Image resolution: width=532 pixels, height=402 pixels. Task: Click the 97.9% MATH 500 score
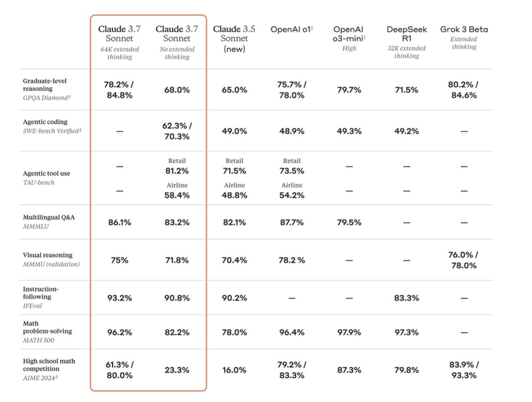click(x=349, y=332)
